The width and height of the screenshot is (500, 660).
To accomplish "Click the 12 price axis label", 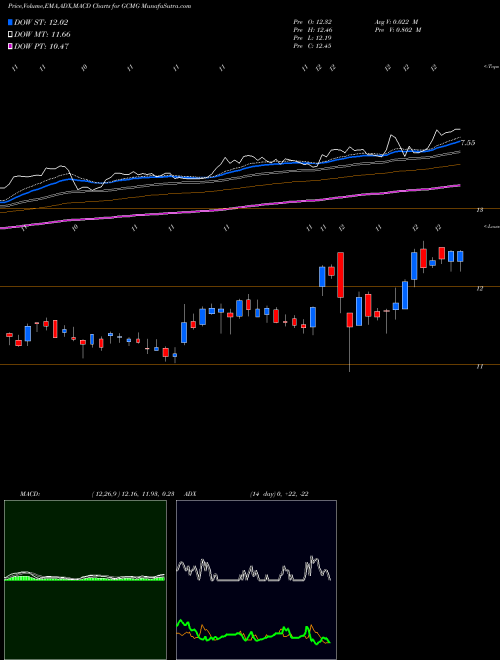I will tap(479, 288).
